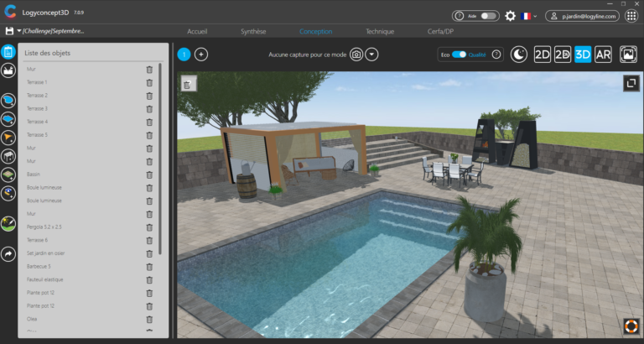Expand the capture options dropdown arrow

pos(371,55)
